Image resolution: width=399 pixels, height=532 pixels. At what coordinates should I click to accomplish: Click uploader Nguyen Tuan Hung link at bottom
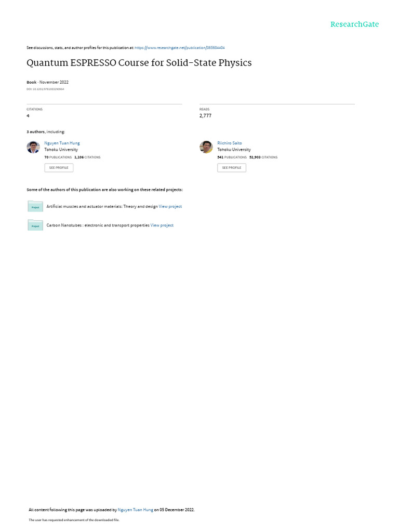(136, 510)
